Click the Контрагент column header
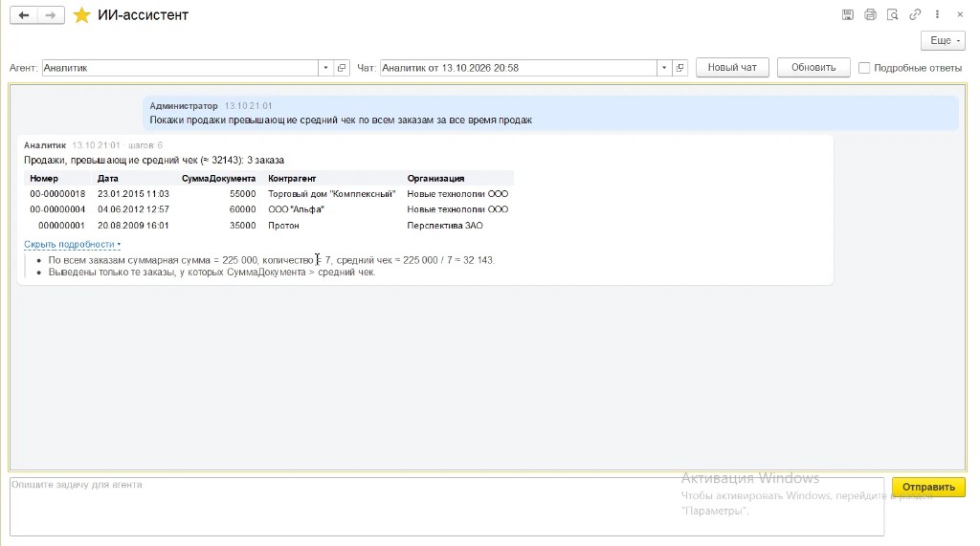 (292, 178)
